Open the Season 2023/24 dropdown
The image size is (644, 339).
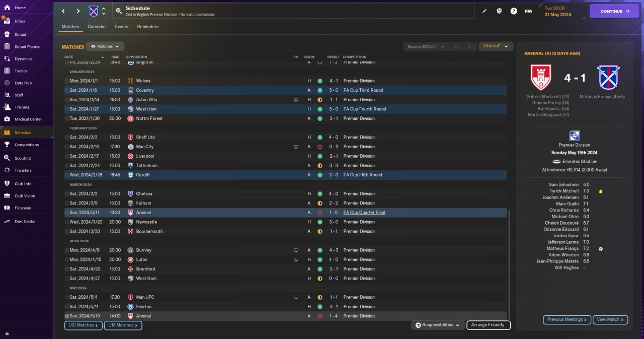[426, 47]
